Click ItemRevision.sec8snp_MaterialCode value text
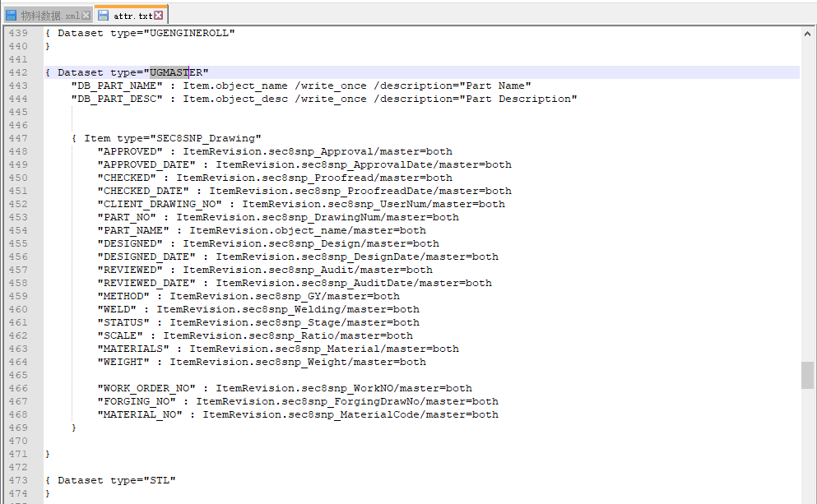The image size is (817, 504). pyautogui.click(x=310, y=414)
